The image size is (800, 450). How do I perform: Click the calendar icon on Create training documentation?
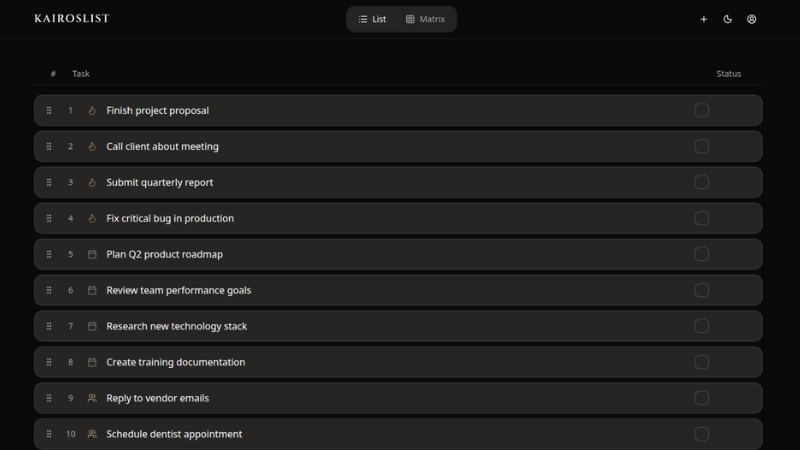pos(92,362)
